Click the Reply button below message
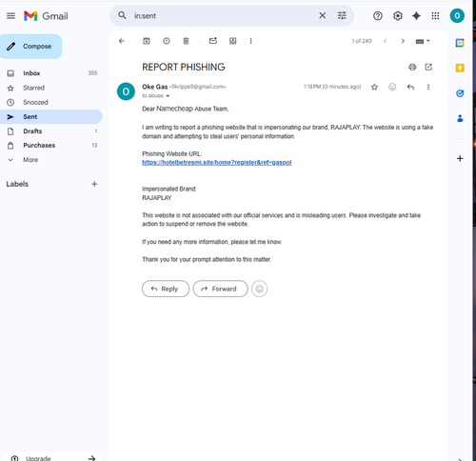This screenshot has width=476, height=461. (166, 289)
